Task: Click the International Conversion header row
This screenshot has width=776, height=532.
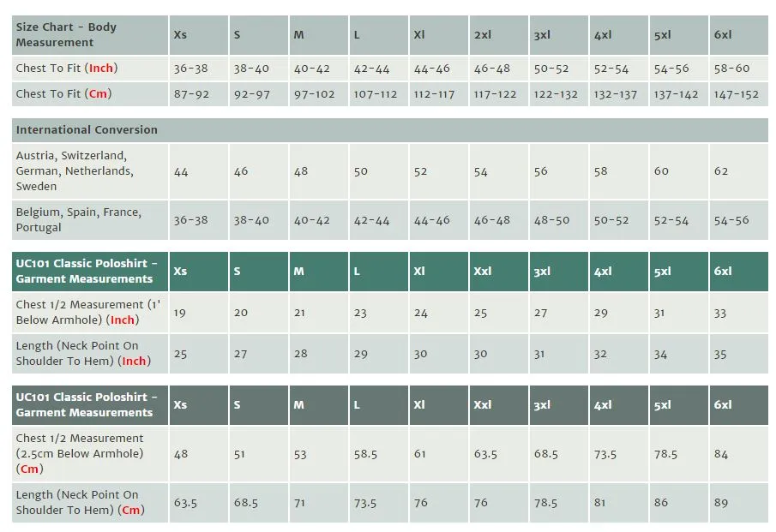Action: click(390, 130)
